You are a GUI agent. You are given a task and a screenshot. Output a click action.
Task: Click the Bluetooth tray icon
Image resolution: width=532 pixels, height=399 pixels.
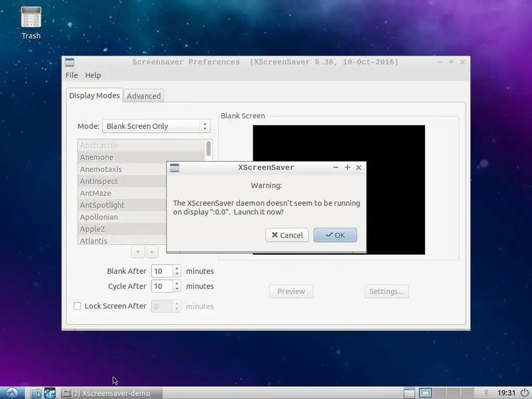tap(486, 393)
